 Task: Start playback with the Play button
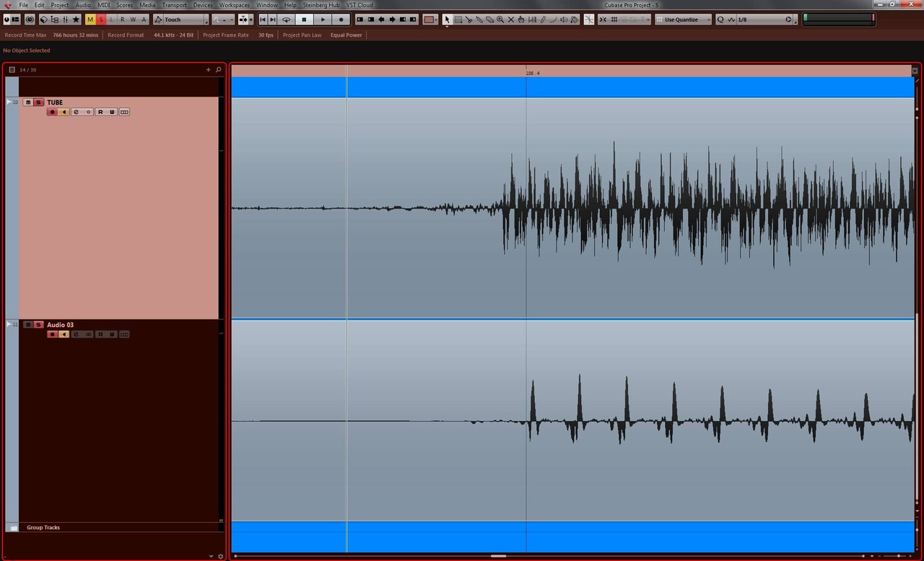323,19
